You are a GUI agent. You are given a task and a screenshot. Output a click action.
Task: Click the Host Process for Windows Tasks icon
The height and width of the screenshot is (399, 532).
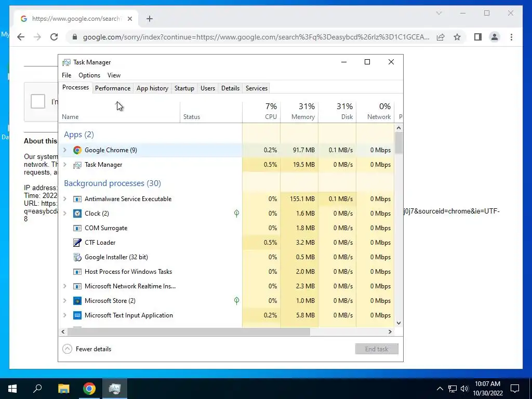click(77, 272)
